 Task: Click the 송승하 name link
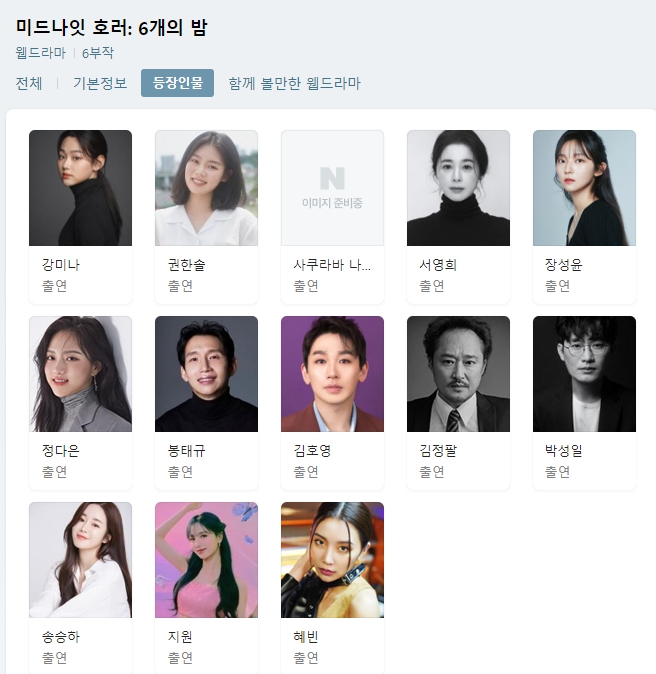click(61, 637)
